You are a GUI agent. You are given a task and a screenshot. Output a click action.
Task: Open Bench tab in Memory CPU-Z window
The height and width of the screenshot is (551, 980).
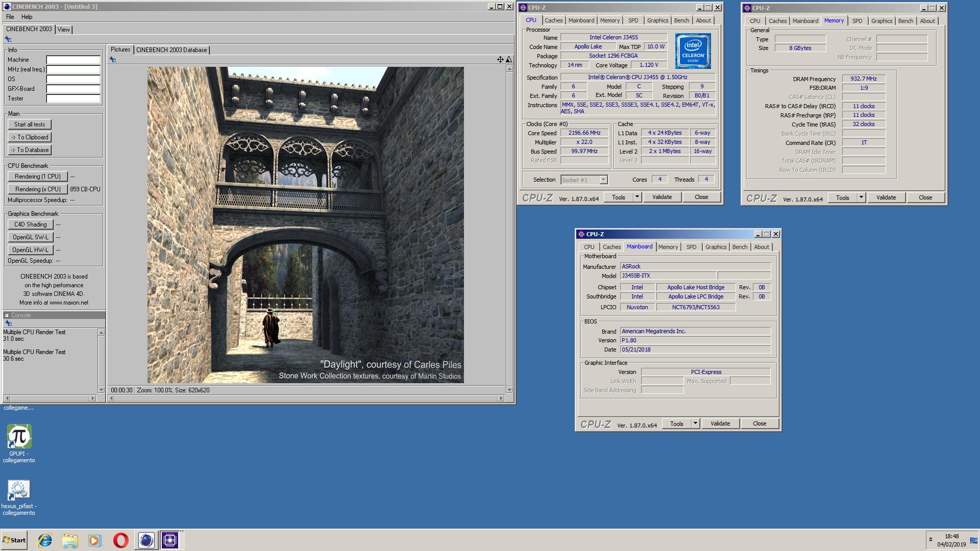(x=905, y=21)
